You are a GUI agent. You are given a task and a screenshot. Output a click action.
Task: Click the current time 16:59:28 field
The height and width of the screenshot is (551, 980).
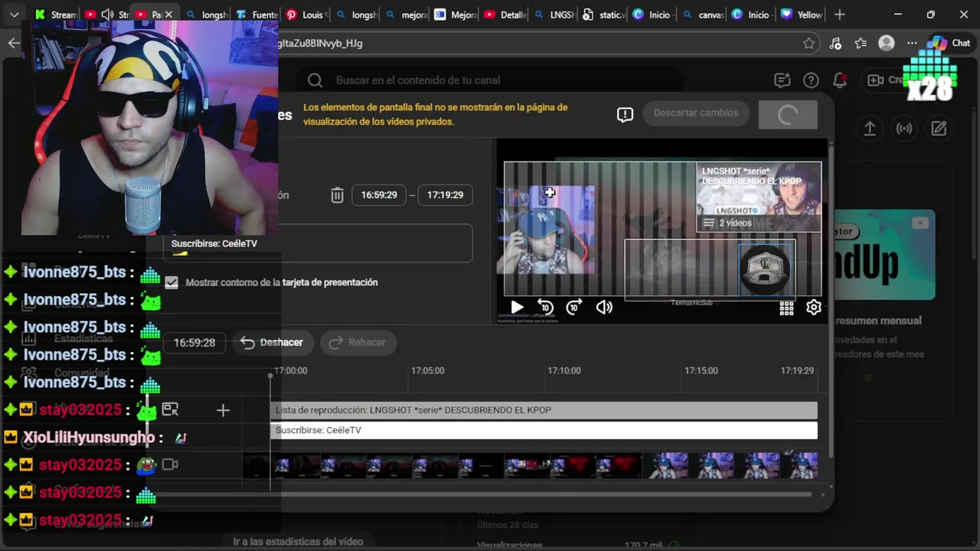click(x=194, y=343)
